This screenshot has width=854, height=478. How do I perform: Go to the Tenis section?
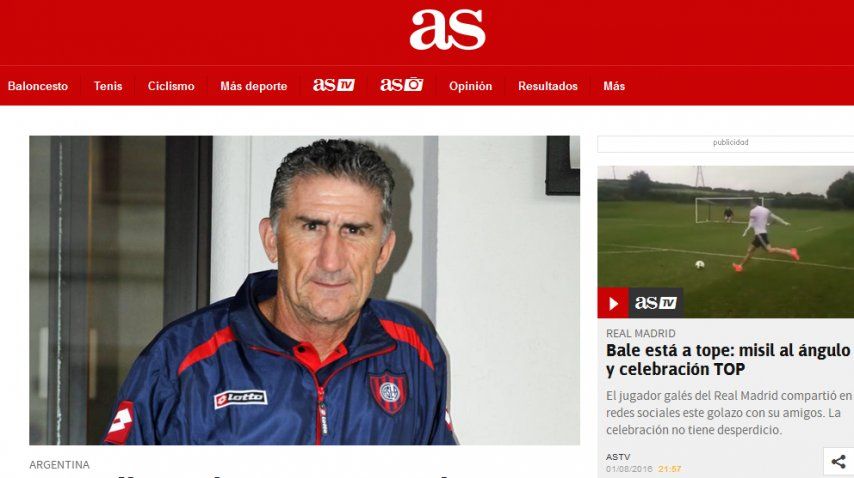[x=108, y=86]
